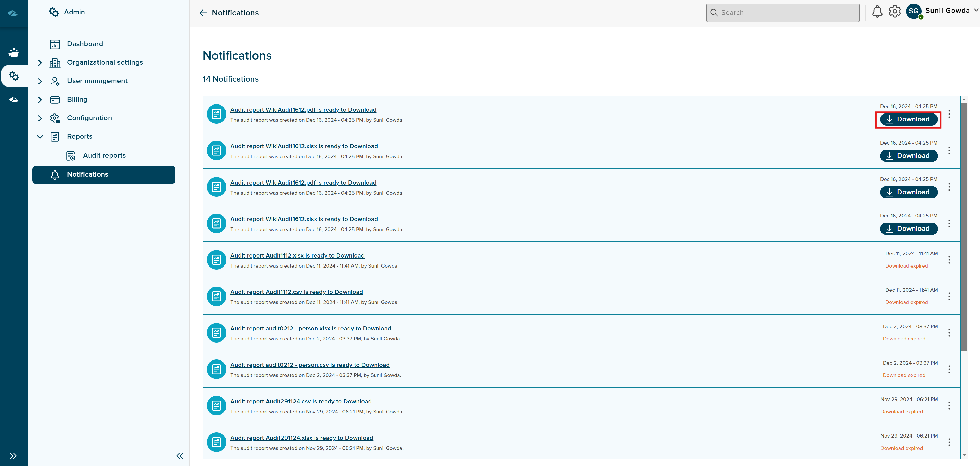This screenshot has height=466, width=980.
Task: Open Audit reports menu item
Action: click(104, 155)
